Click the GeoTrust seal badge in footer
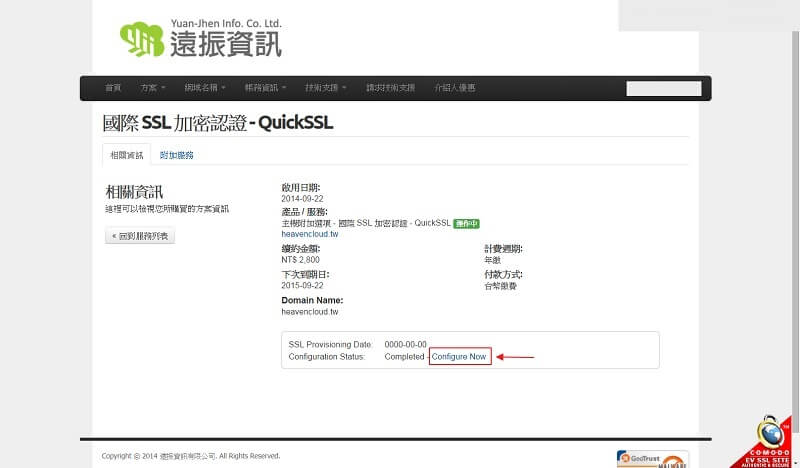The height and width of the screenshot is (468, 800). [652, 459]
